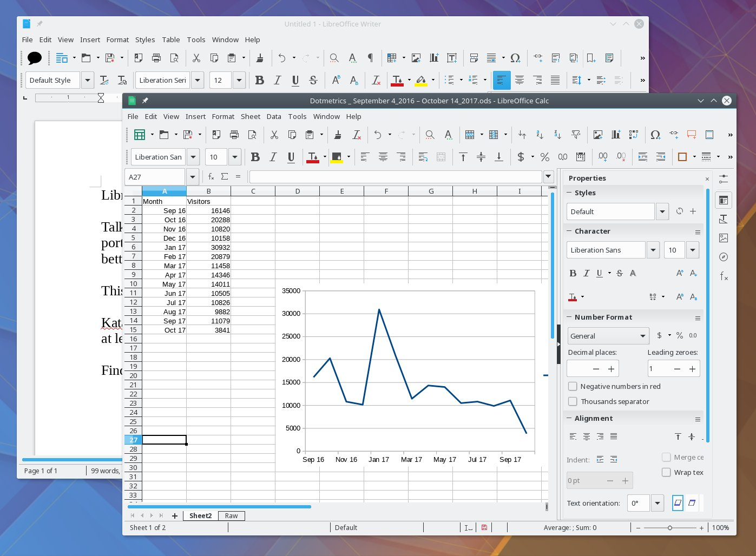
Task: Click the Bold icon in Calc toolbar
Action: [x=255, y=157]
